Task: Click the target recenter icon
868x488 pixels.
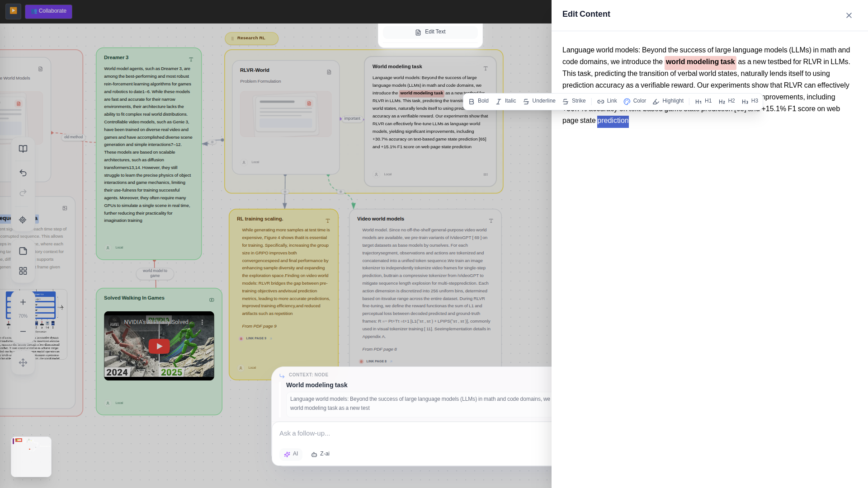Action: coord(23,220)
